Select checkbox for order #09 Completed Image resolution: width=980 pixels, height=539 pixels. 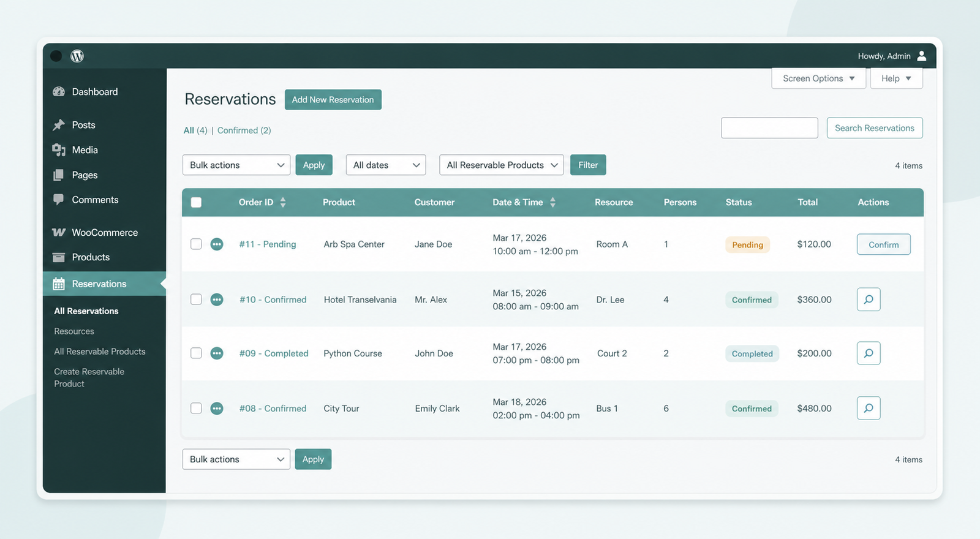pos(196,353)
